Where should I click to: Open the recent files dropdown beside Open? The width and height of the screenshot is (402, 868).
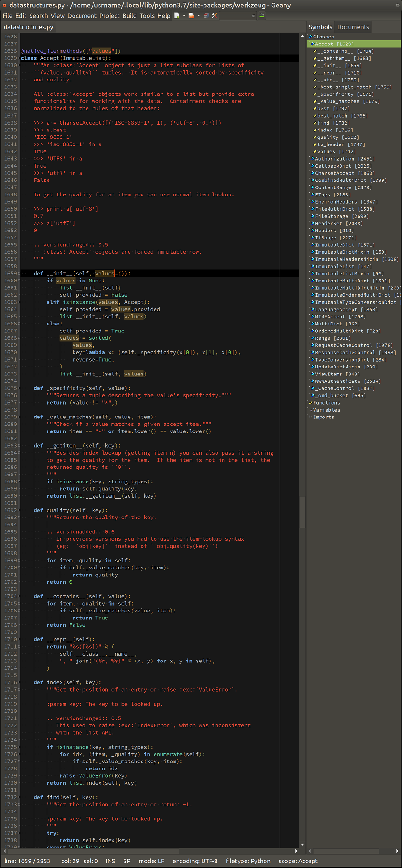pos(198,16)
